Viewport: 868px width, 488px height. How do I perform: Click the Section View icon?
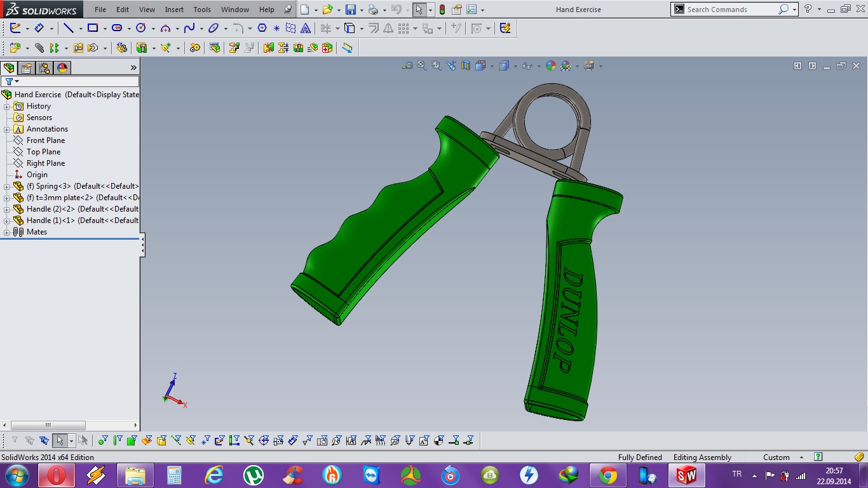tap(466, 65)
